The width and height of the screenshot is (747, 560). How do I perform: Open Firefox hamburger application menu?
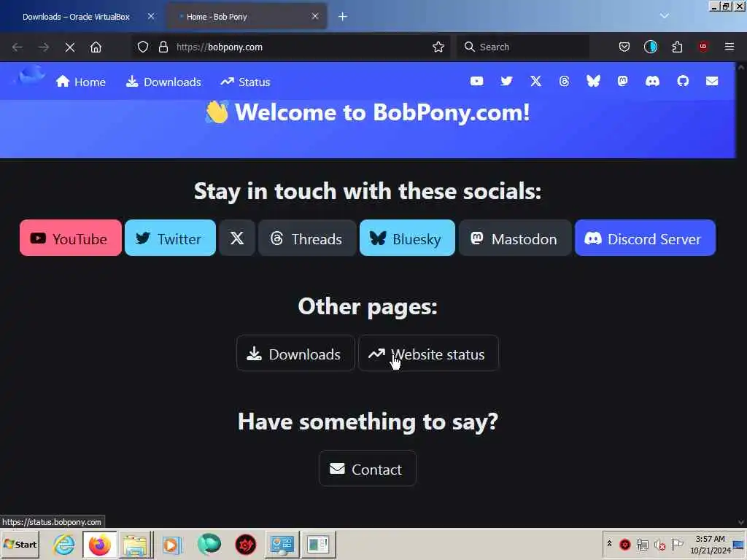coord(729,47)
